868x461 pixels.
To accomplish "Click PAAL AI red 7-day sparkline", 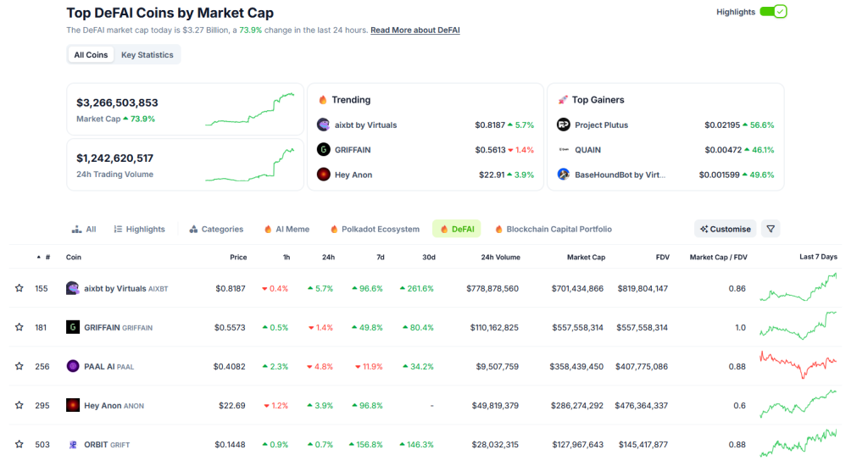I will [798, 364].
